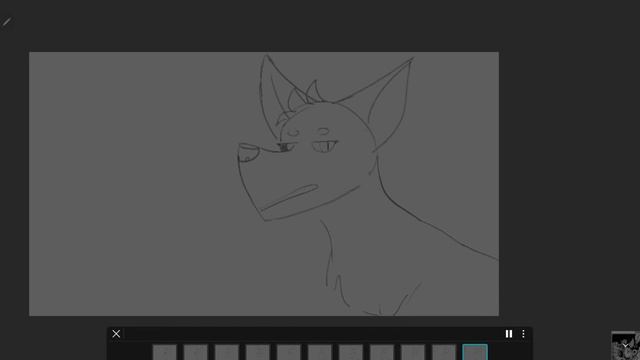640x360 pixels.
Task: Pause the animation playback
Action: tap(509, 334)
